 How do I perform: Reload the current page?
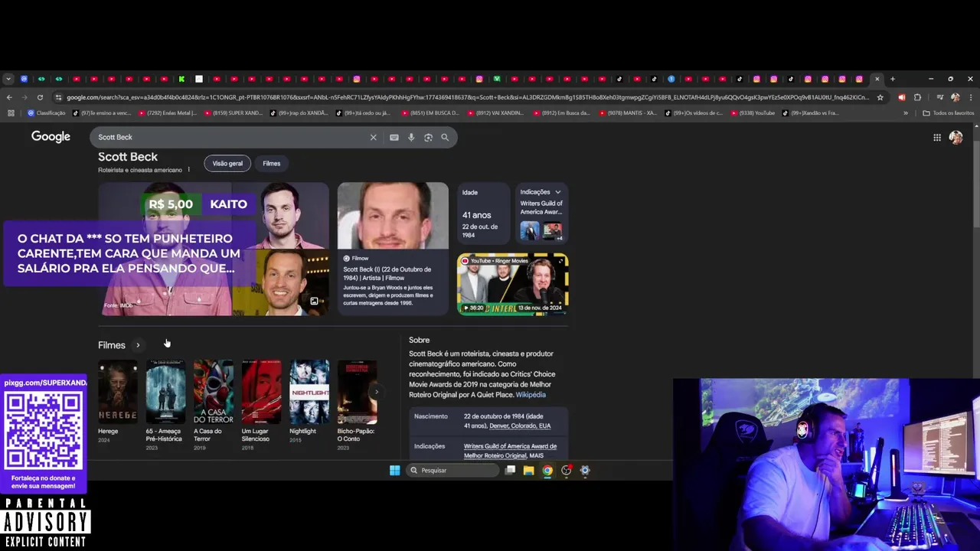click(x=40, y=97)
